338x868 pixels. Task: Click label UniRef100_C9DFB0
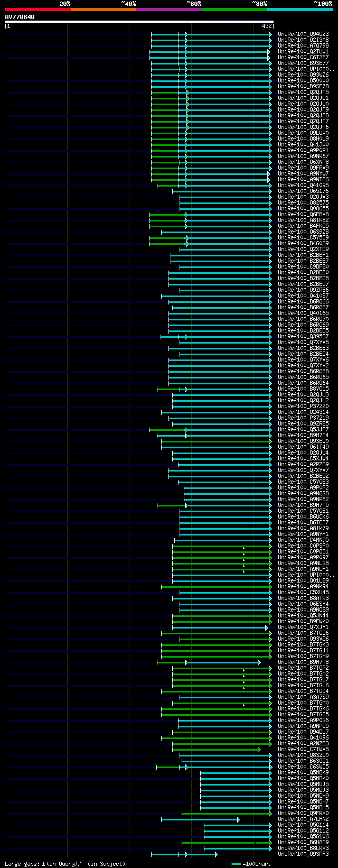[x=303, y=267]
